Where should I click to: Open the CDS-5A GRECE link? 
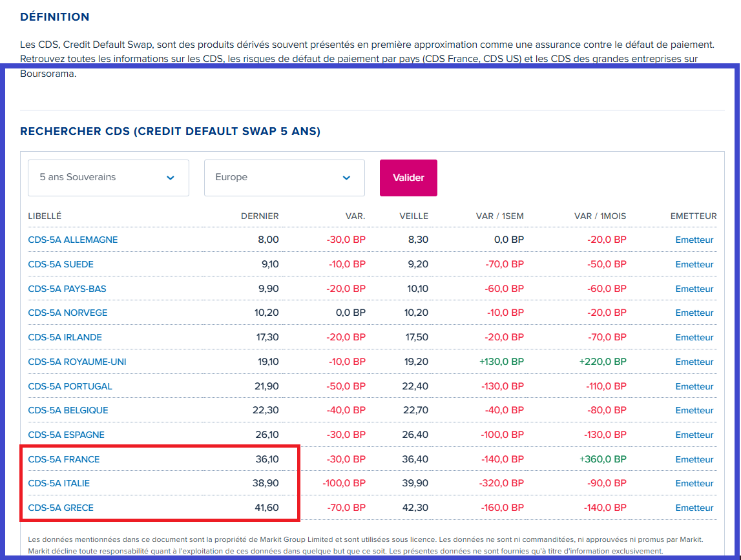(61, 508)
